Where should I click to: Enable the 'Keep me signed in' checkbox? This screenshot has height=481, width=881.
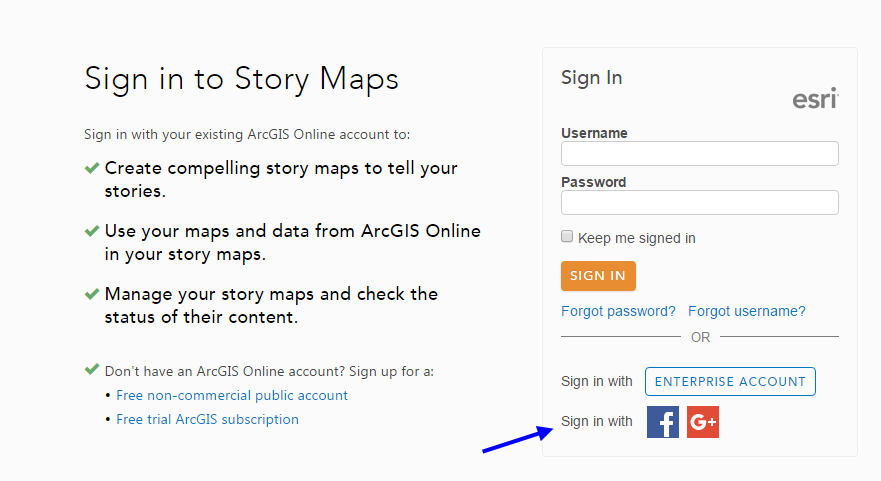click(x=567, y=237)
